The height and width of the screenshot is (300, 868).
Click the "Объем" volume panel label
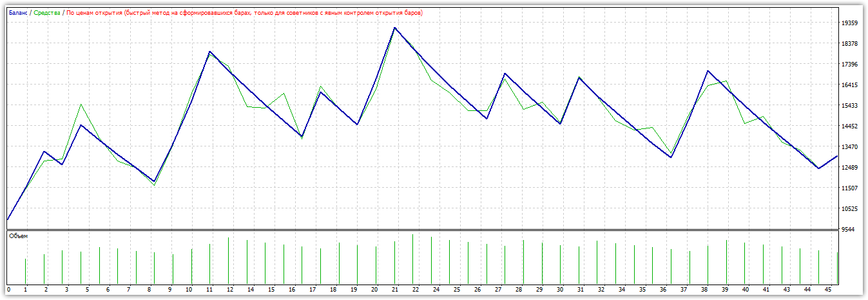(19, 236)
